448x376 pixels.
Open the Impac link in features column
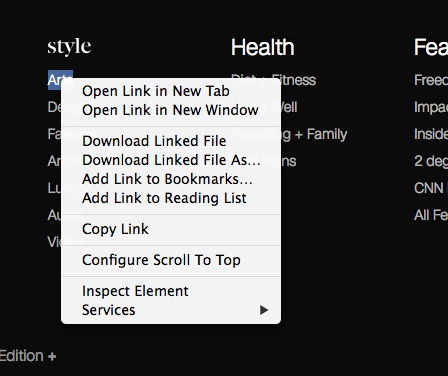pos(431,107)
